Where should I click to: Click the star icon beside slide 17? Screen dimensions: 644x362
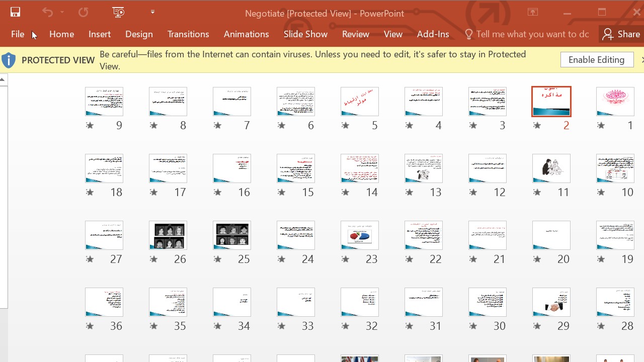click(x=153, y=193)
